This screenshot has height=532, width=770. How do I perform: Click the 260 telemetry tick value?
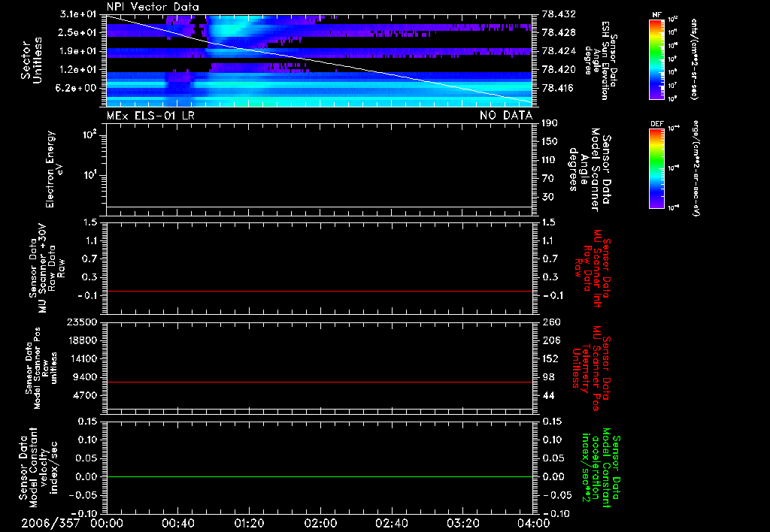coord(551,322)
